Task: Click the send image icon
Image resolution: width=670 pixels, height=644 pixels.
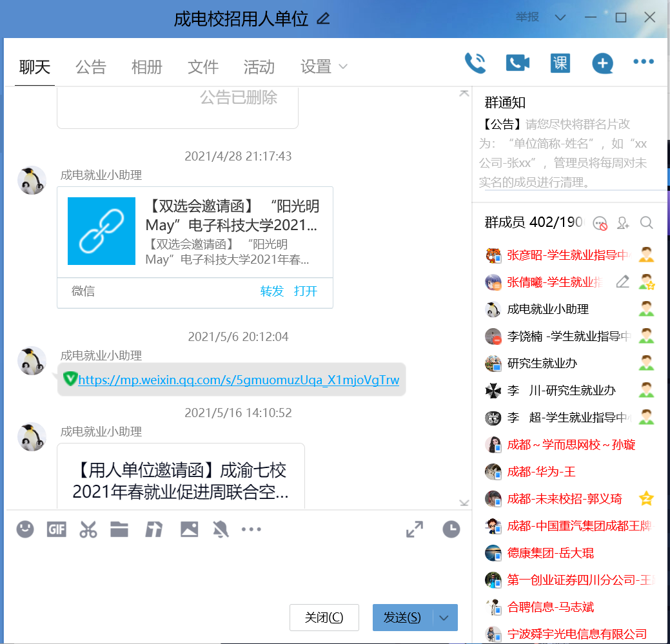Action: 188,529
